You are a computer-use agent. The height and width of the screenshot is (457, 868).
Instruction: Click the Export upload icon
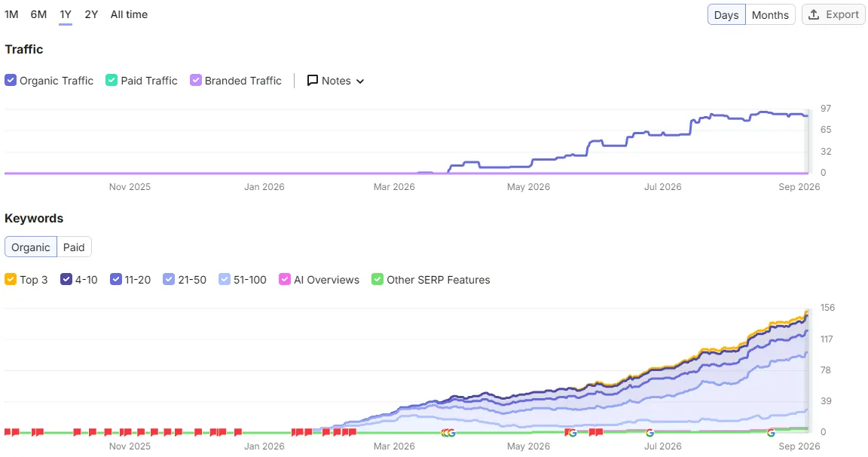point(813,14)
